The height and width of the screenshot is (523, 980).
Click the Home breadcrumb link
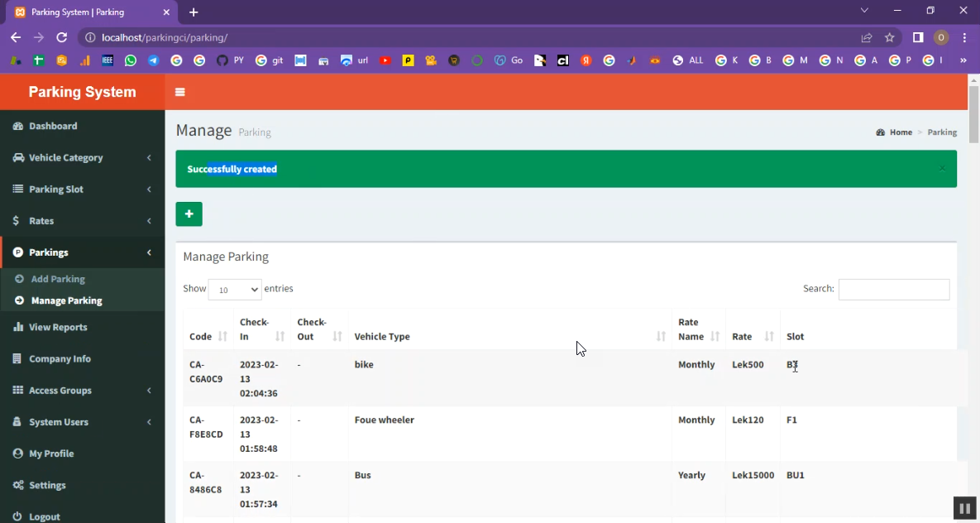pyautogui.click(x=901, y=132)
